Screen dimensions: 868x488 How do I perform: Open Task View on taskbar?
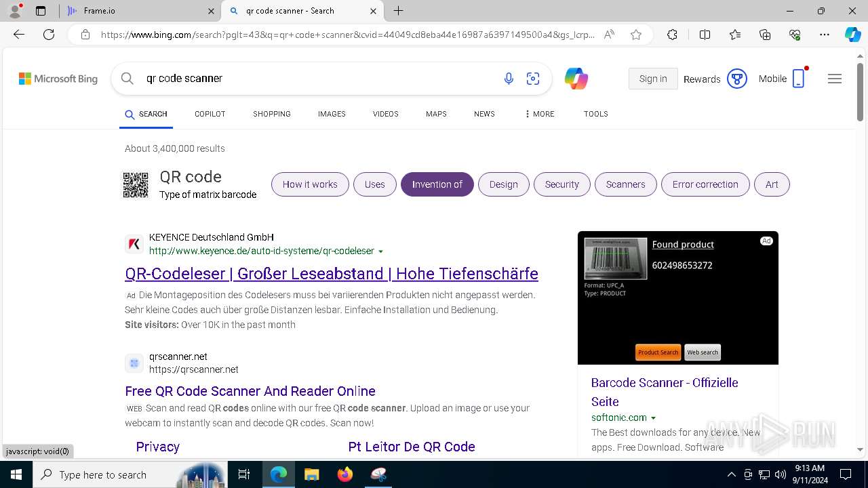[244, 474]
